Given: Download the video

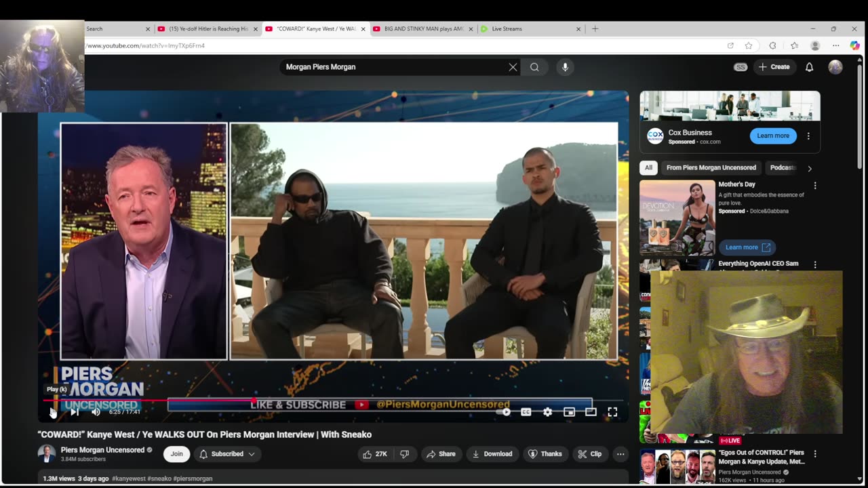Looking at the screenshot, I should pyautogui.click(x=492, y=454).
